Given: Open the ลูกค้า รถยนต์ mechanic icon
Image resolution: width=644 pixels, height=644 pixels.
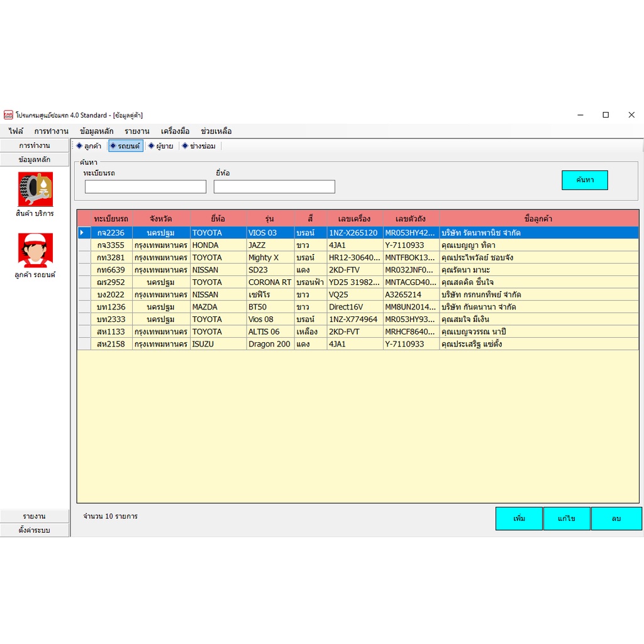Looking at the screenshot, I should (x=35, y=250).
